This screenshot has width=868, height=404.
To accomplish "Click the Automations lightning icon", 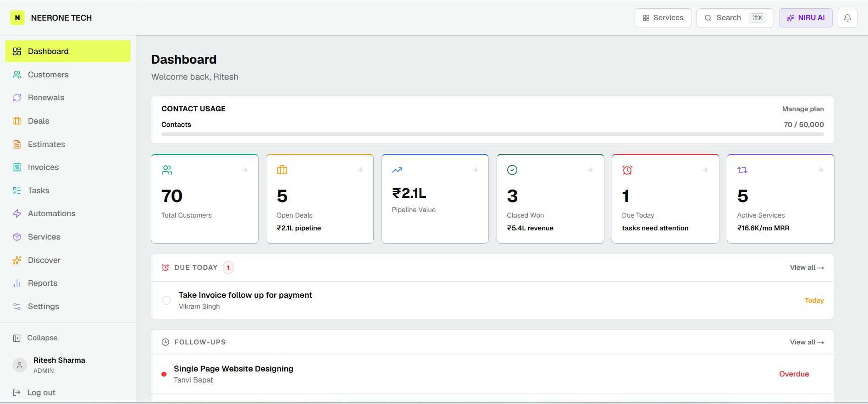I will pyautogui.click(x=17, y=213).
